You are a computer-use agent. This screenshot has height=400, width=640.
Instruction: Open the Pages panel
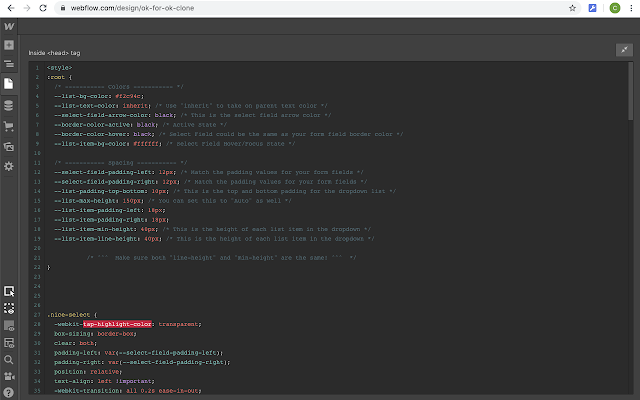(x=9, y=84)
